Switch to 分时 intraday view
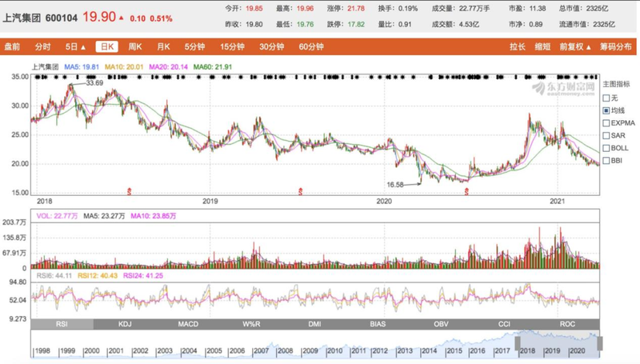 [x=42, y=47]
